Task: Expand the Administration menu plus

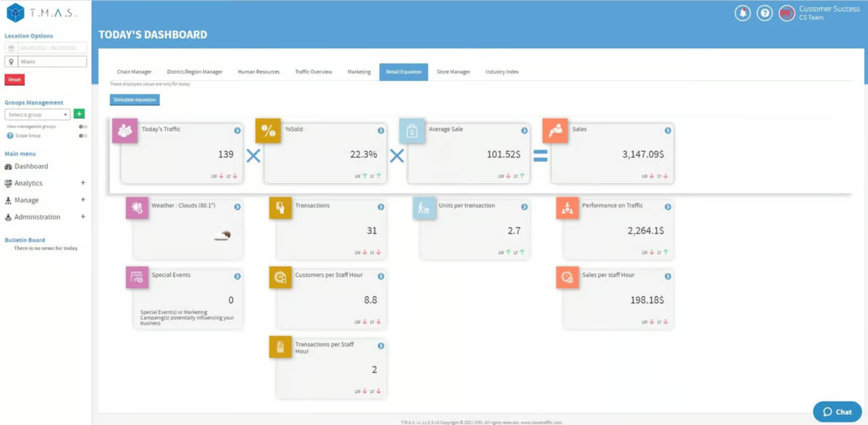Action: coord(83,217)
